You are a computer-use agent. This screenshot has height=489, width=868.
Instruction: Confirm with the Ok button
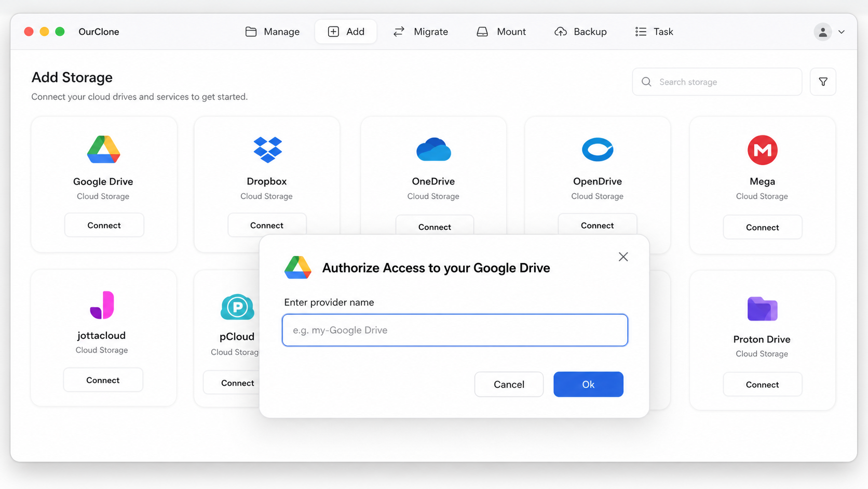pyautogui.click(x=588, y=384)
